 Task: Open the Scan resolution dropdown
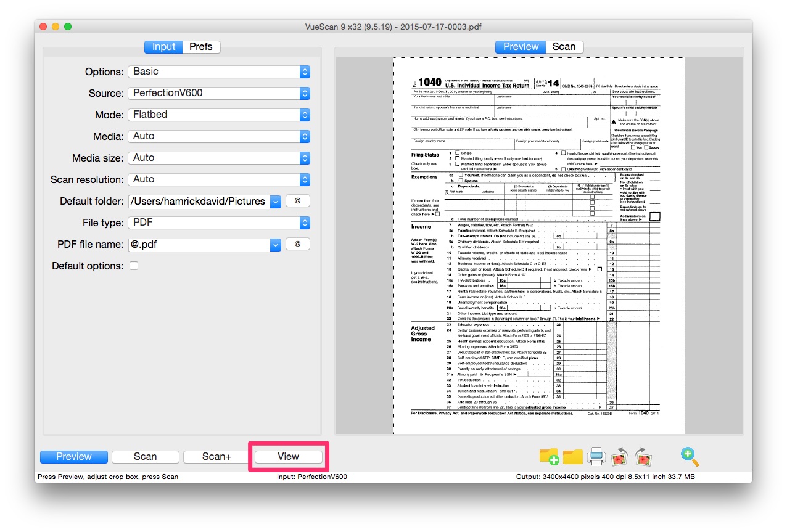point(219,179)
